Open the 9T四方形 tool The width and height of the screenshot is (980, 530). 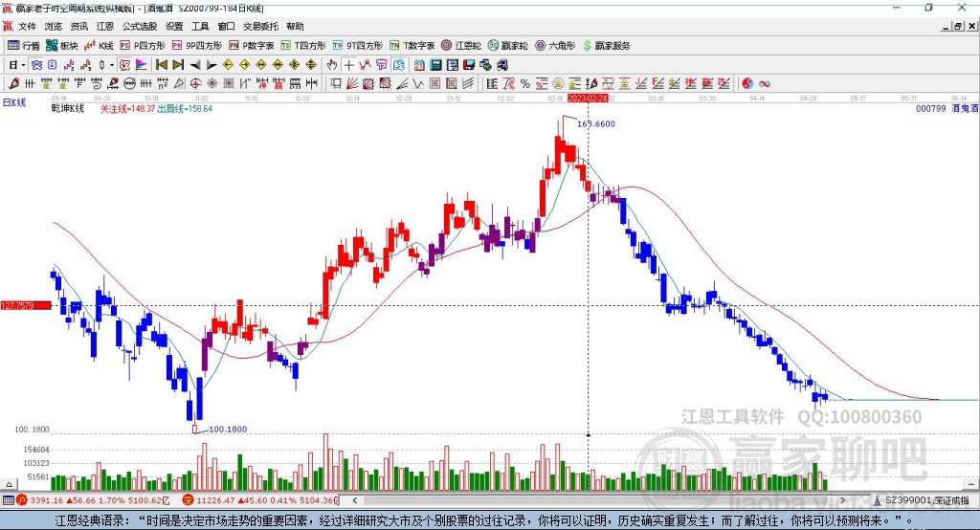(x=358, y=46)
